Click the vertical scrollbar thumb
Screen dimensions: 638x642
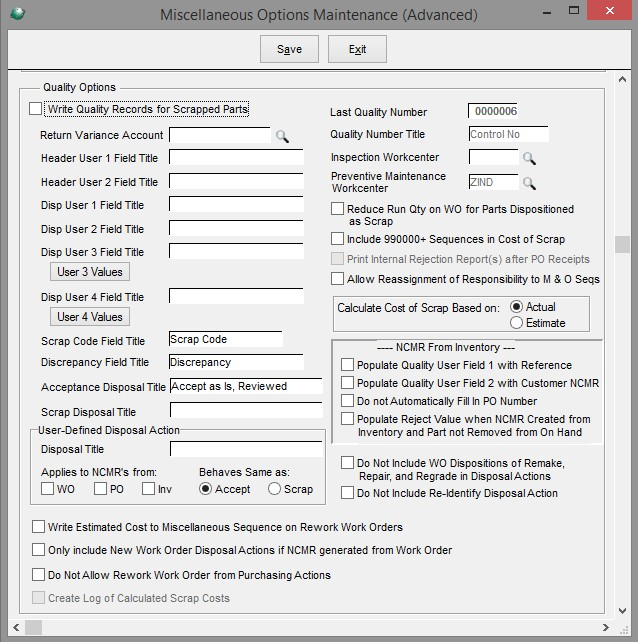622,244
